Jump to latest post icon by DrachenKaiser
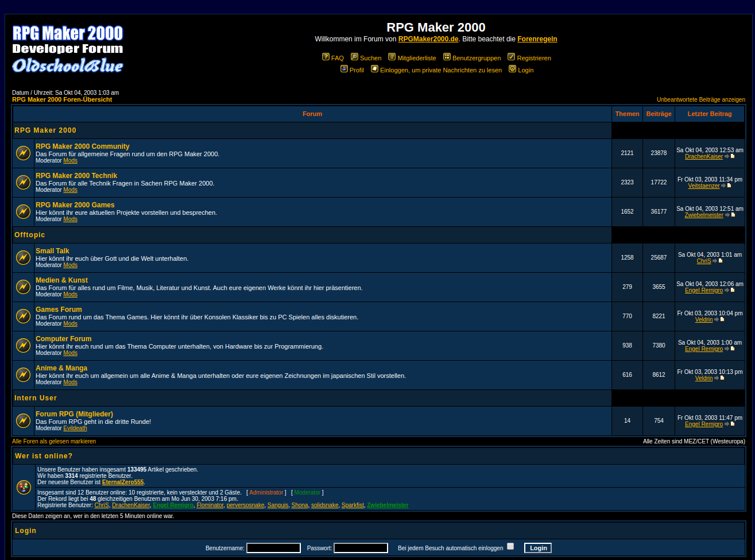Image resolution: width=755 pixels, height=560 pixels. (x=732, y=156)
